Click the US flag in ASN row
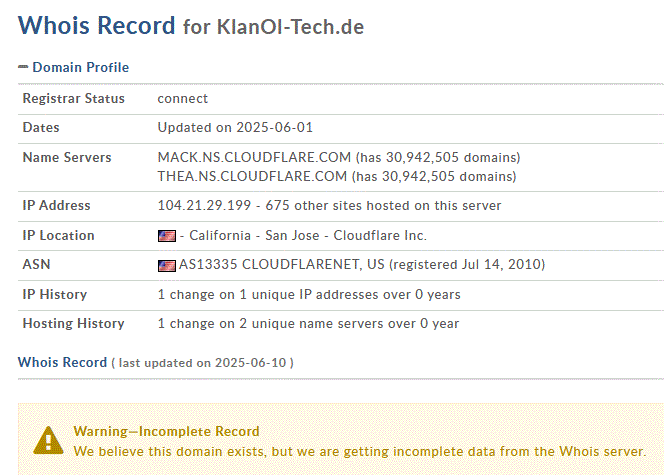Image resolution: width=665 pixels, height=476 pixels. [x=167, y=266]
